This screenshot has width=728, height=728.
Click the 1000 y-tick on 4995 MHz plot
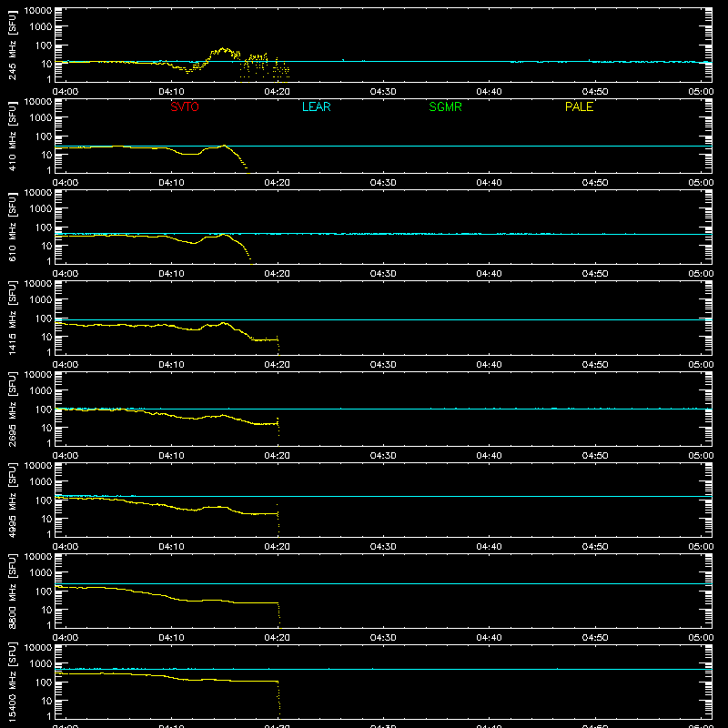[40, 482]
